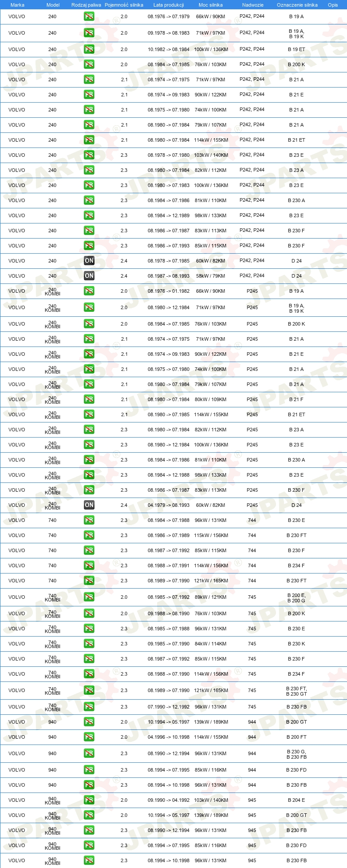Click the Marka column header
The height and width of the screenshot is (868, 347).
(x=17, y=5)
